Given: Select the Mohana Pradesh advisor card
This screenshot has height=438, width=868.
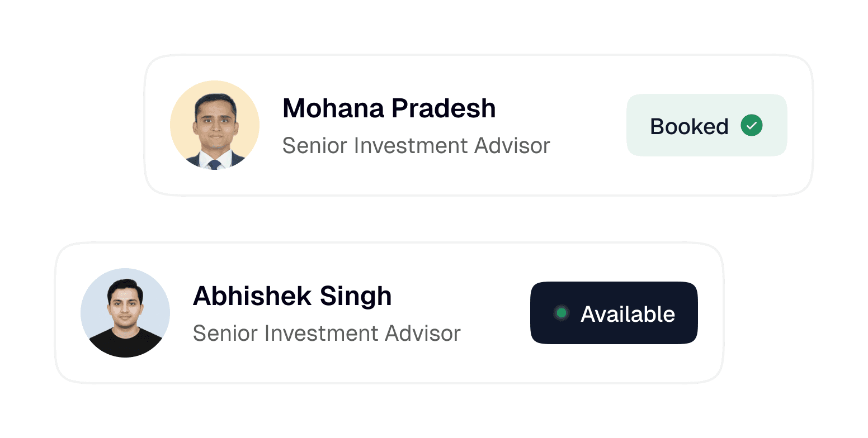Looking at the screenshot, I should pyautogui.click(x=479, y=125).
